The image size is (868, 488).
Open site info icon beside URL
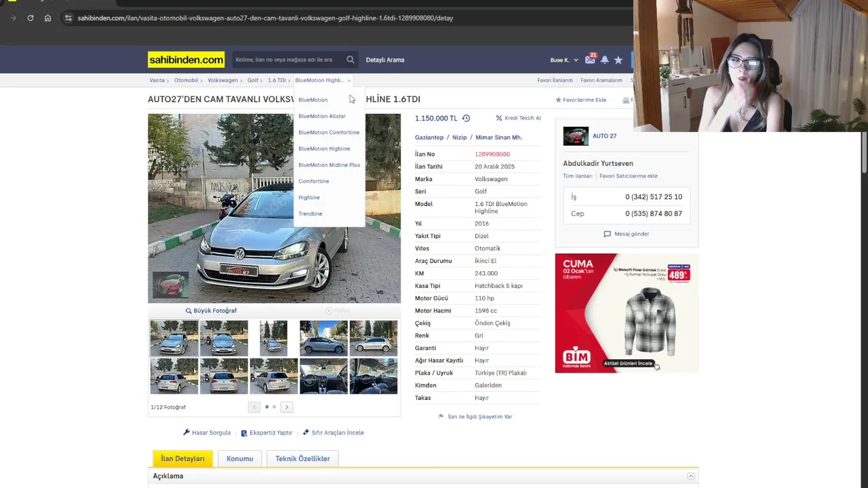(68, 18)
